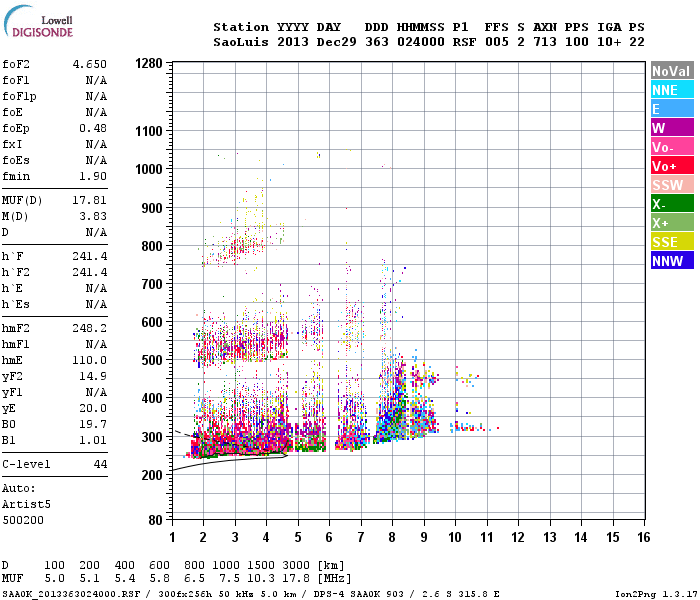Click the Dec29 date in header

point(337,42)
